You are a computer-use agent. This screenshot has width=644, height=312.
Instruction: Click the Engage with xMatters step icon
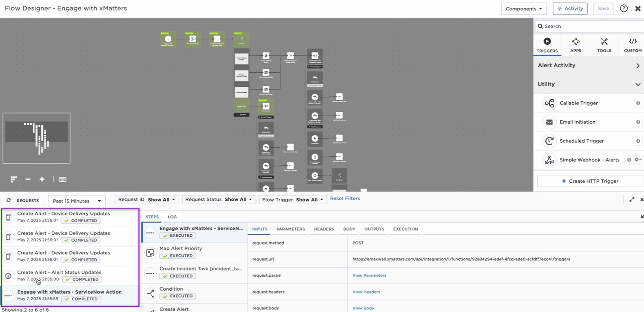[x=150, y=233]
